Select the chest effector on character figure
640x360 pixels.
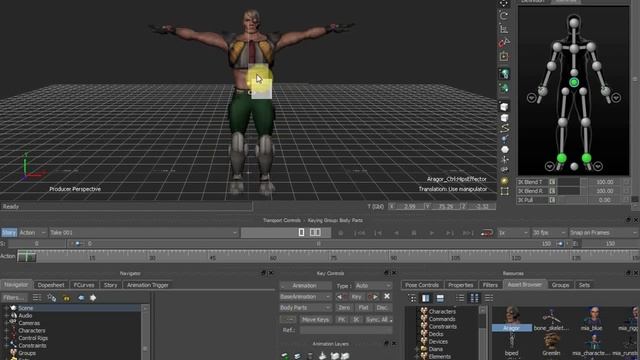(x=574, y=49)
